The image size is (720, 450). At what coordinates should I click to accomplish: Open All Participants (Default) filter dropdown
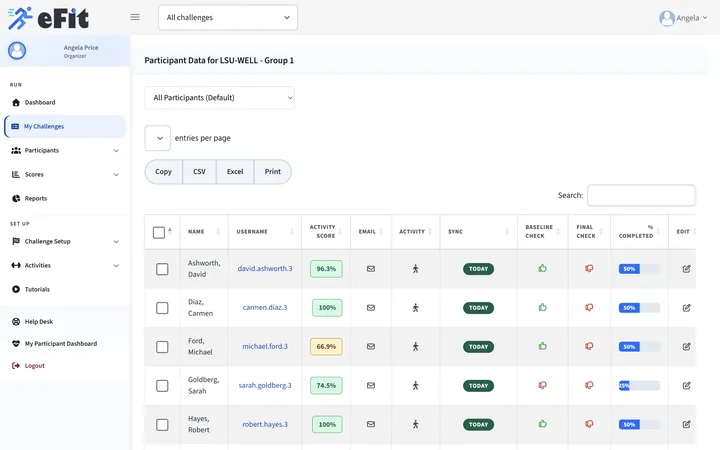219,98
